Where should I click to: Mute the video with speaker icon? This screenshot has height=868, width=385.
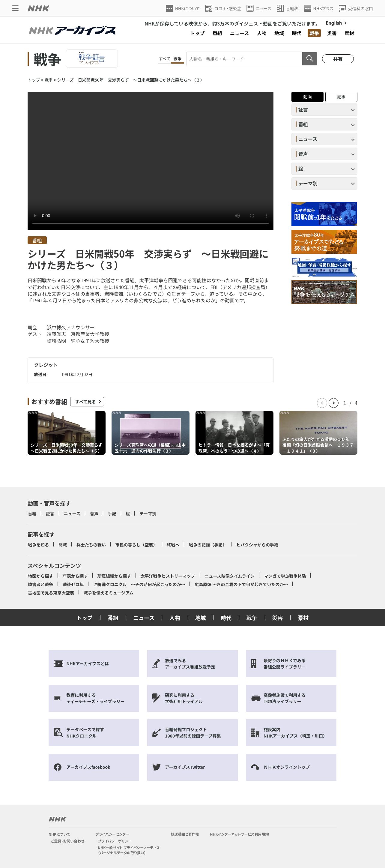[237, 216]
